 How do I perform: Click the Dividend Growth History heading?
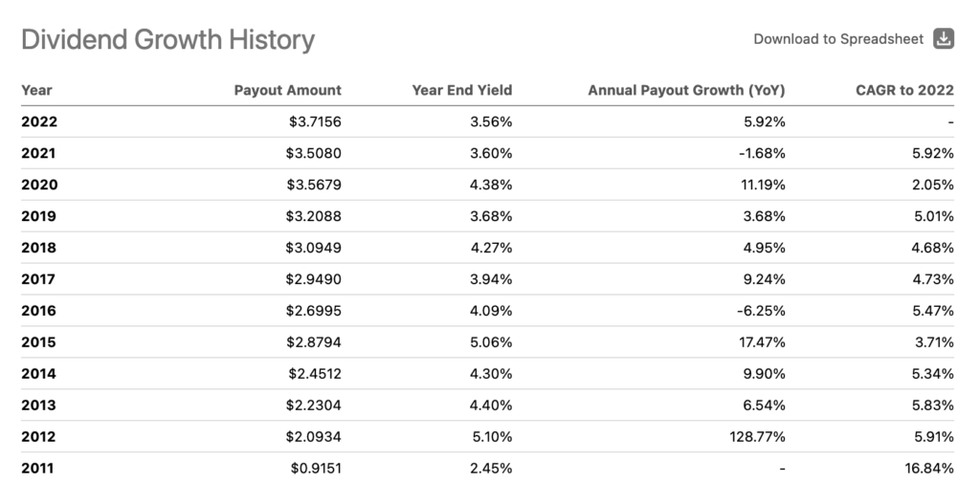[x=167, y=40]
